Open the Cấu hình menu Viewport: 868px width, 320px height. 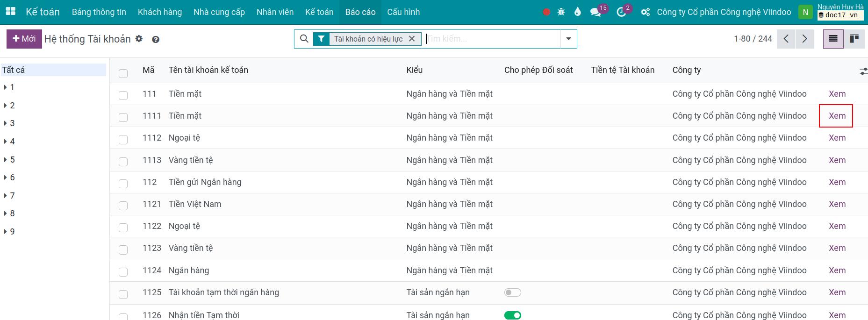[403, 12]
